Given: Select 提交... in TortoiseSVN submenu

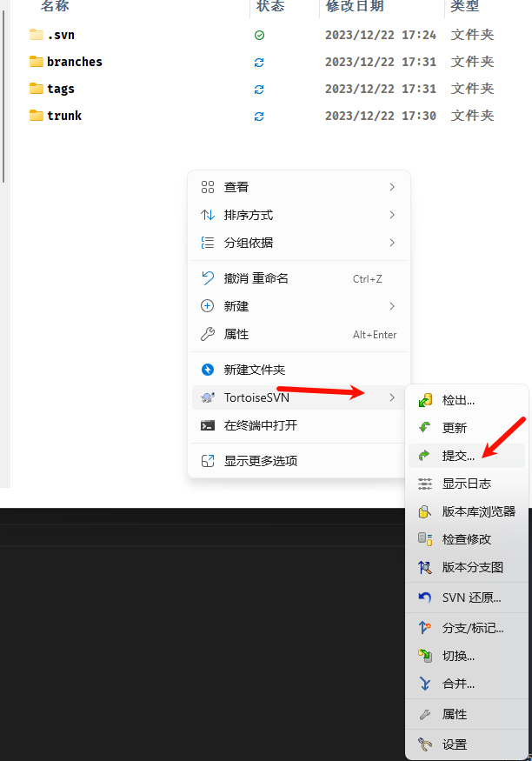Looking at the screenshot, I should (467, 455).
